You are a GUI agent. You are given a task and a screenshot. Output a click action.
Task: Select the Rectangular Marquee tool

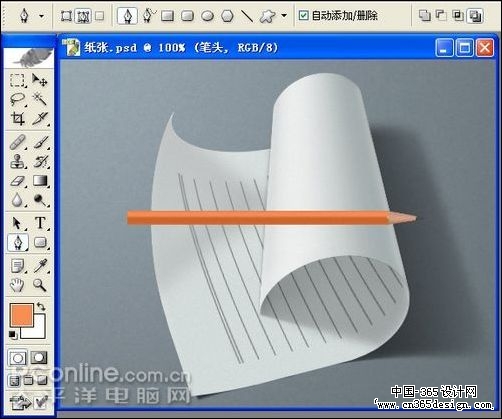click(17, 80)
